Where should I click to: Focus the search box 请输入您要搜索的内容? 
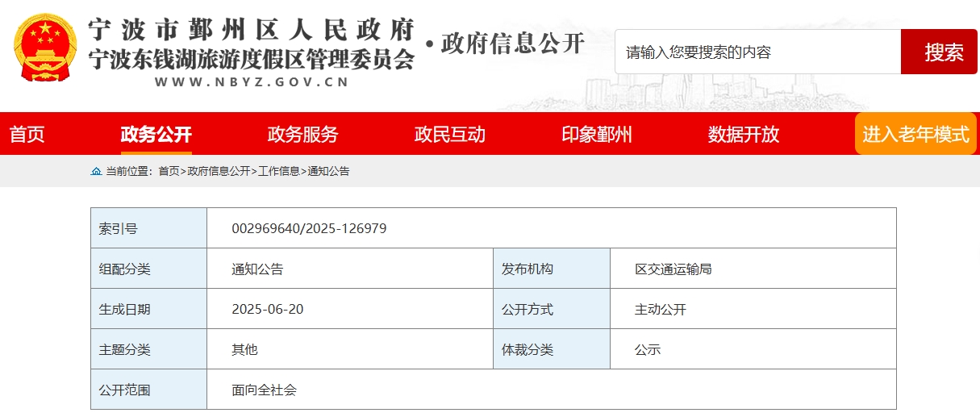pos(757,52)
